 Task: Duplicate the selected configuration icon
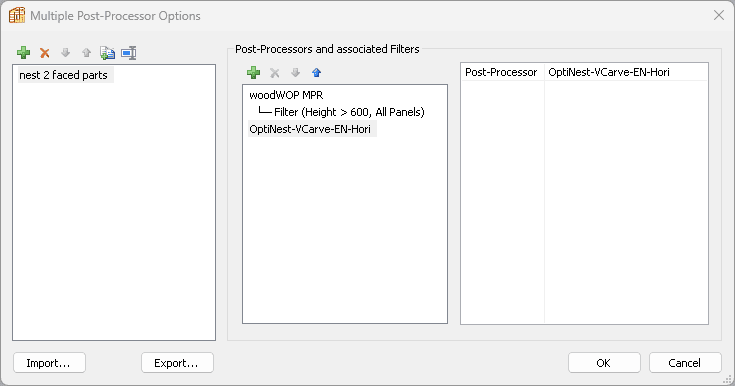click(x=107, y=53)
